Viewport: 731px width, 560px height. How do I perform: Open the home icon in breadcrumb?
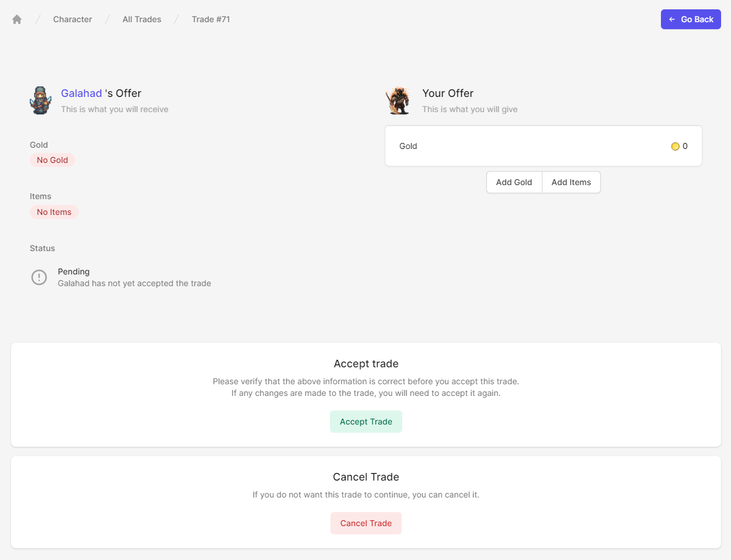point(17,19)
